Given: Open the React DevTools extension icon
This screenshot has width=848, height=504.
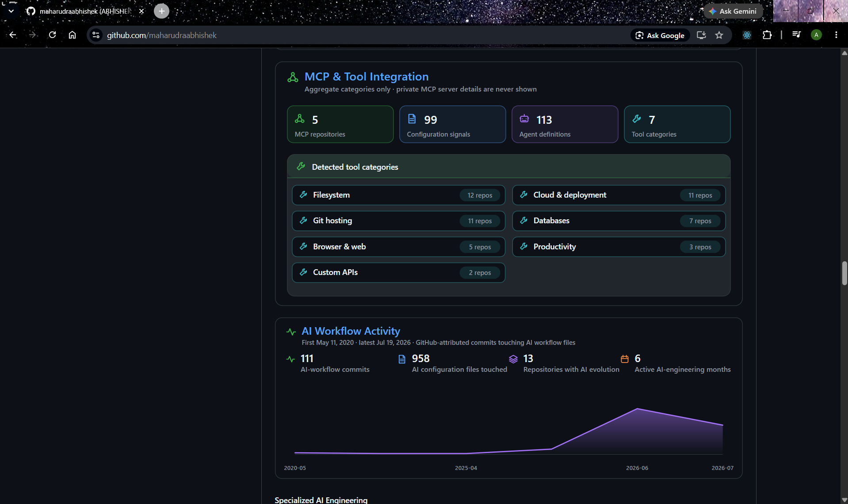Looking at the screenshot, I should point(747,35).
